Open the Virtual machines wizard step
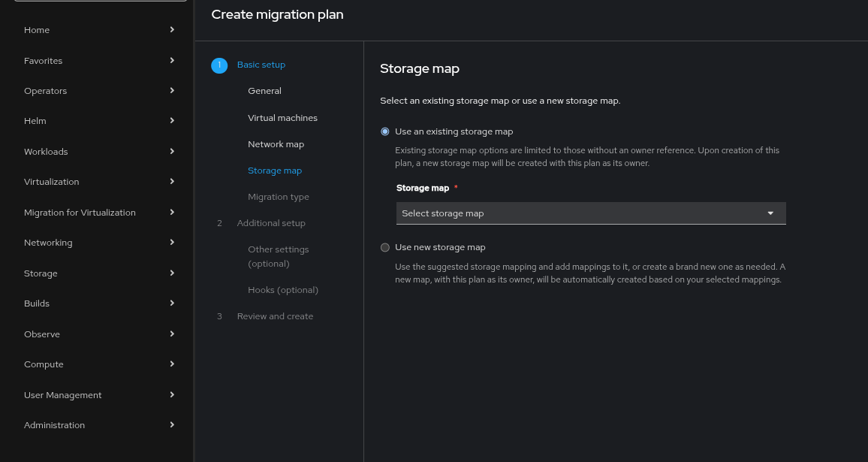Viewport: 868px width, 462px height. 282,118
